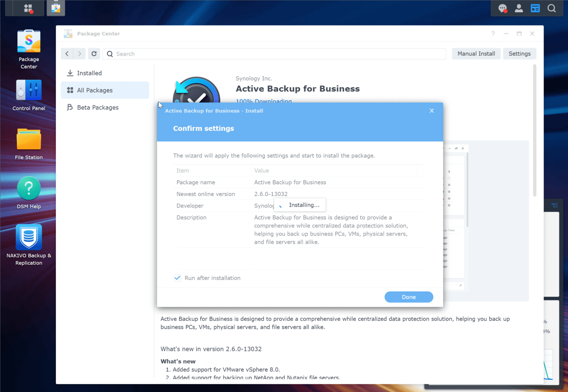This screenshot has width=568, height=392.
Task: Open NAKIVO Backup & Replication from the desktop
Action: [29, 237]
